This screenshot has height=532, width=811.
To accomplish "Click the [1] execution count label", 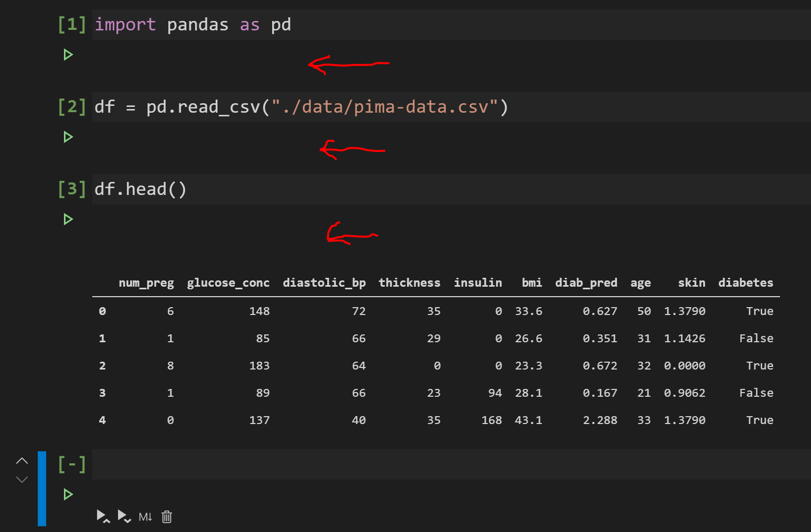I will [x=72, y=24].
